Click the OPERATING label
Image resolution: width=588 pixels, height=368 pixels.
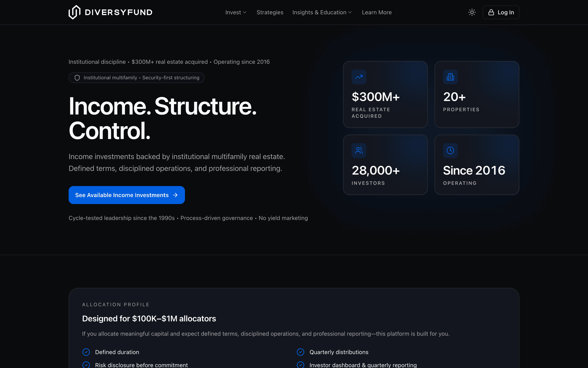pyautogui.click(x=460, y=183)
